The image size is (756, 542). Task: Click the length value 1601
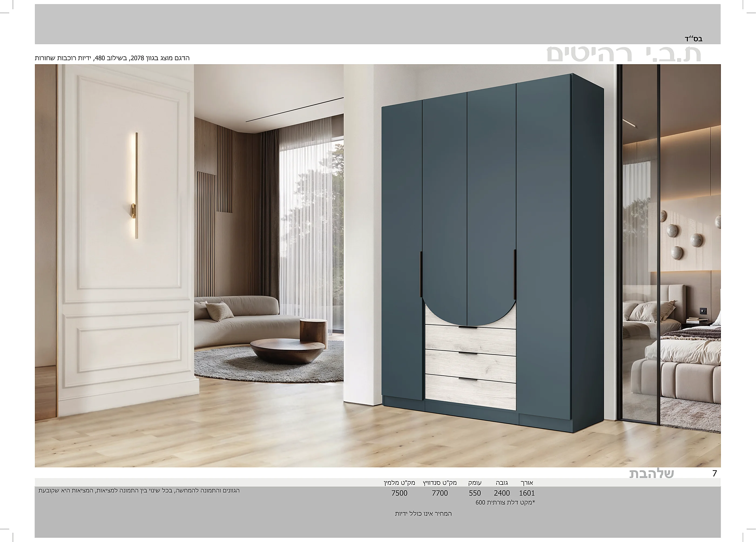pos(527,493)
